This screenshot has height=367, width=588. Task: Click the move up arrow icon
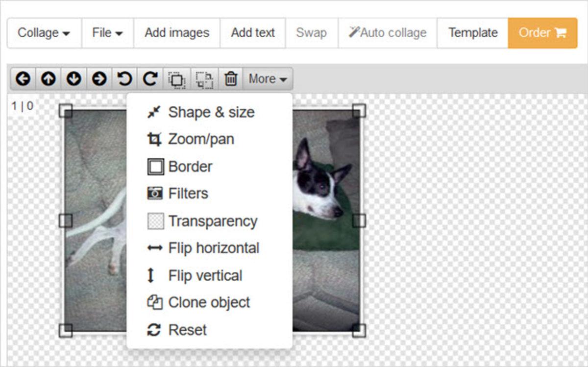pyautogui.click(x=49, y=78)
